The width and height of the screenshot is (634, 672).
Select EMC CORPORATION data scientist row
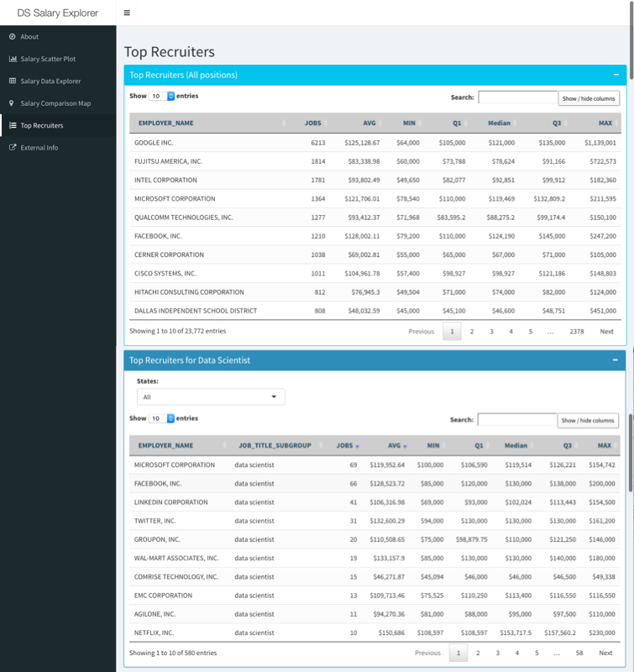tap(375, 596)
